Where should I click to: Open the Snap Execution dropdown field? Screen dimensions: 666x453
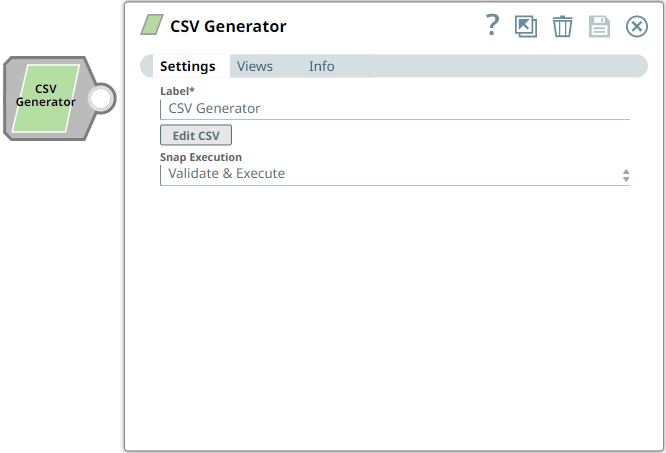click(x=390, y=174)
